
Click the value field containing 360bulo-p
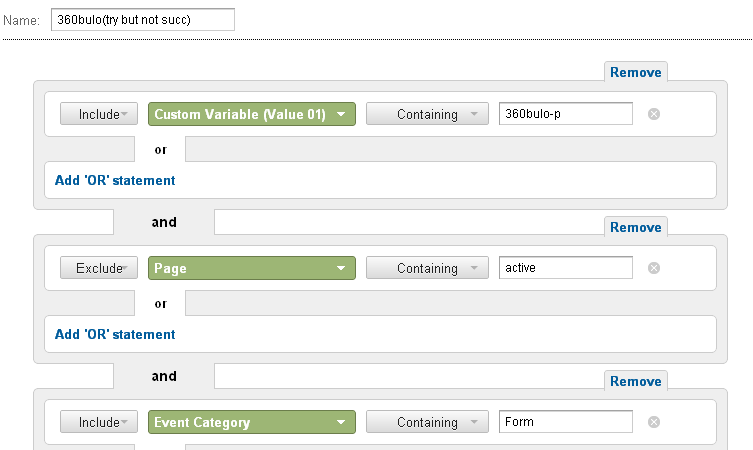[x=566, y=114]
